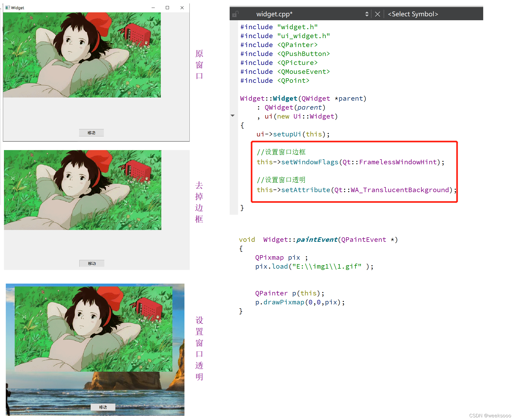515x420 pixels.
Task: Open the Select Symbol dropdown
Action: 413,14
